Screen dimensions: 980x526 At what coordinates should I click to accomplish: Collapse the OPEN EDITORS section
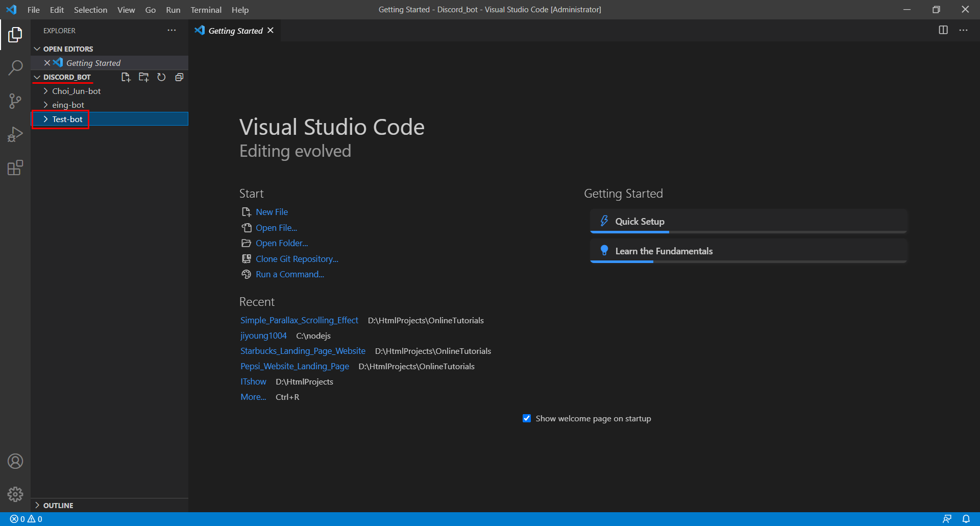pos(37,49)
